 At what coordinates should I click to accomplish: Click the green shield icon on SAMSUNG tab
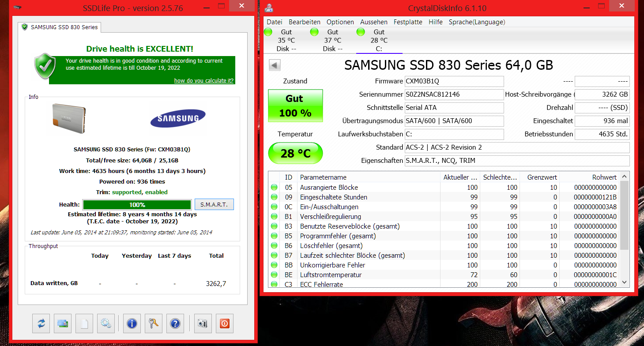point(25,27)
